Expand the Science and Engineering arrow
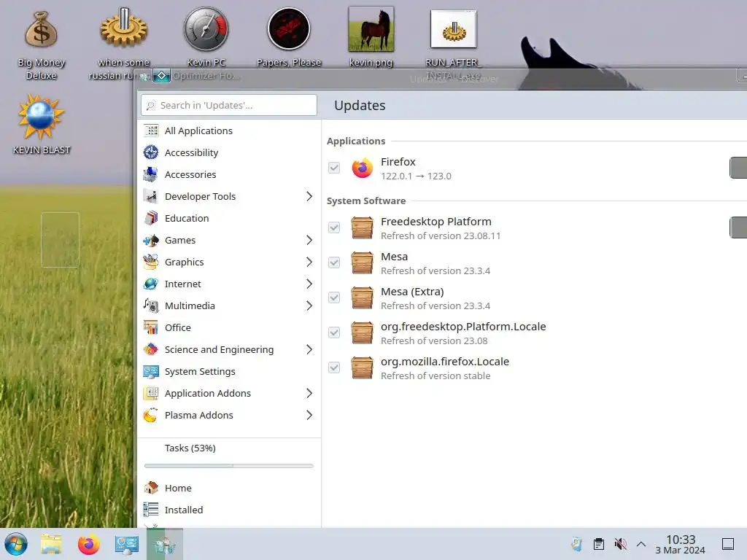Viewport: 747px width, 560px height. point(309,349)
